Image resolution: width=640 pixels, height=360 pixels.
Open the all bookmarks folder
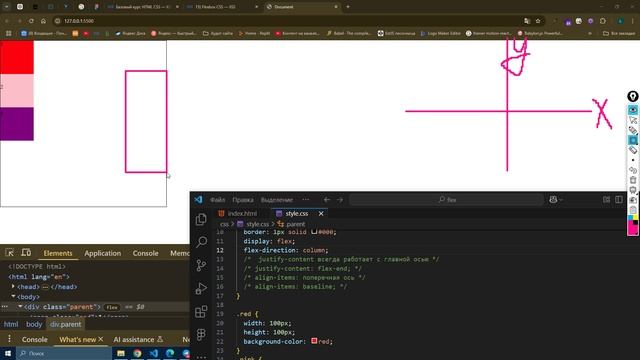coord(619,33)
